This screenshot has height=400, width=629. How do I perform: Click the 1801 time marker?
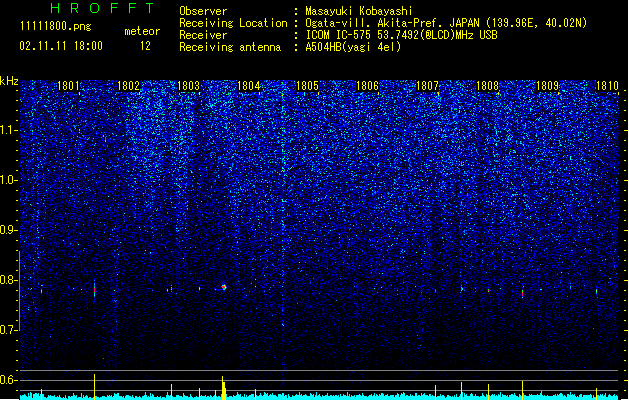[68, 86]
